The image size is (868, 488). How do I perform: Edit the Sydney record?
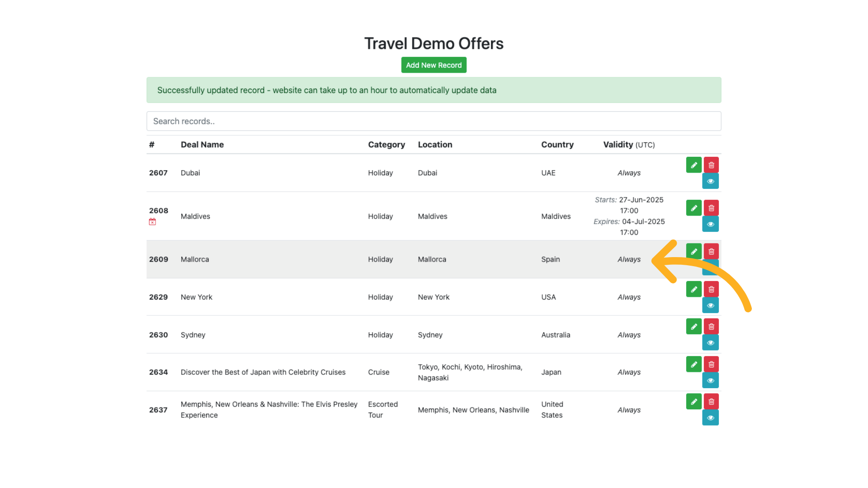coord(693,326)
